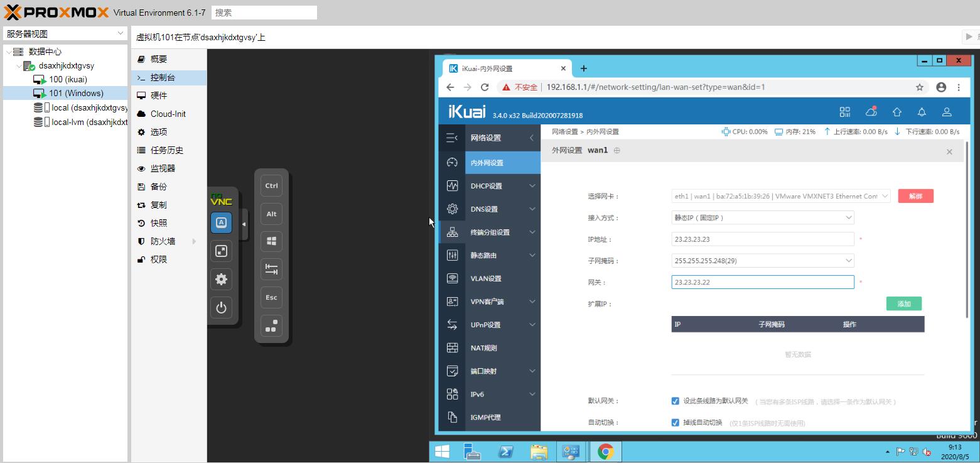Toggle iKuai sidebar hamburger icon
This screenshot has width=980, height=463.
coord(452,138)
